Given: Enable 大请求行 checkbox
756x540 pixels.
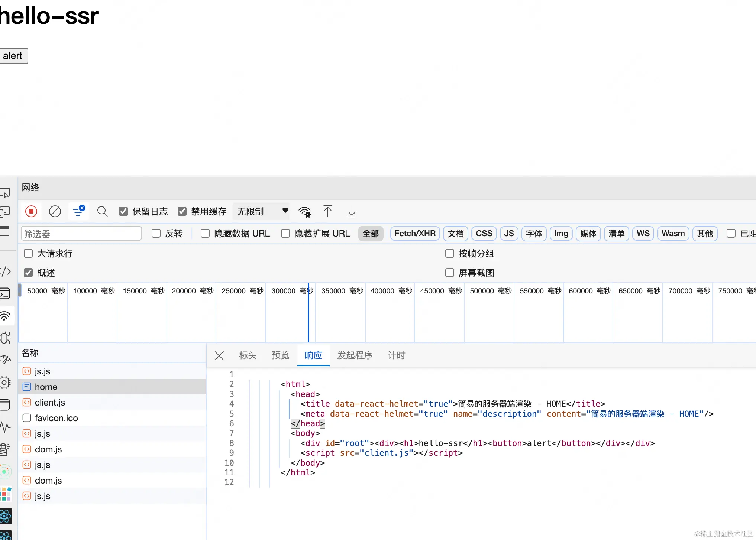Looking at the screenshot, I should point(28,253).
